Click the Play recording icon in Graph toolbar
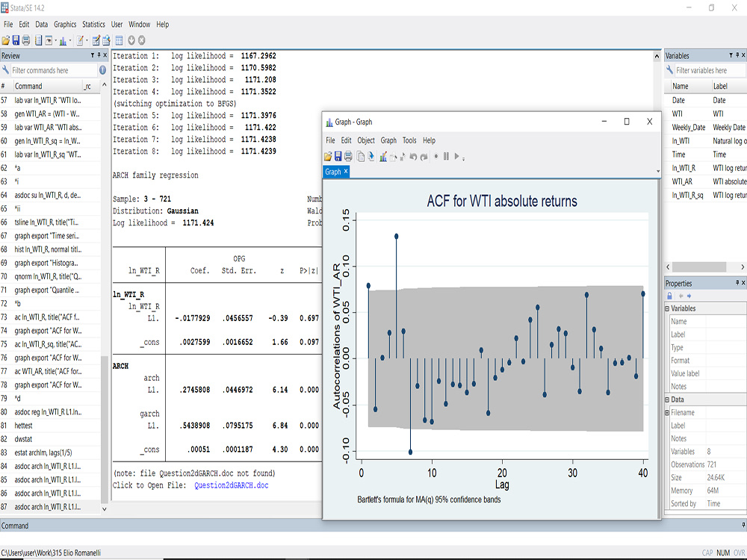 [457, 156]
